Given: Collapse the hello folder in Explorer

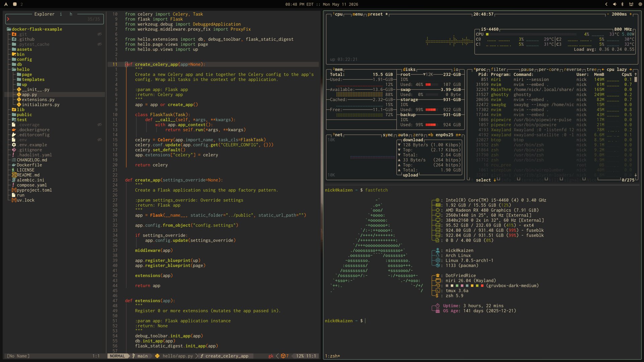Looking at the screenshot, I should click(21, 69).
